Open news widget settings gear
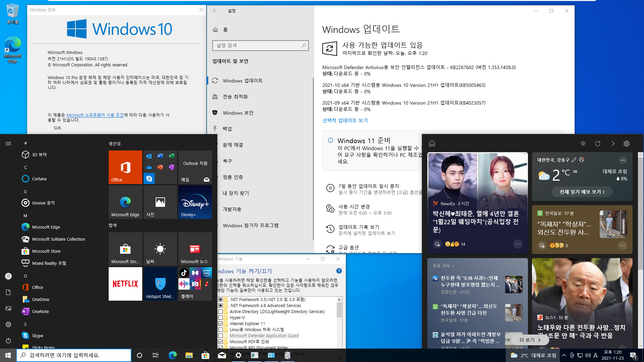This screenshot has width=644, height=362. [627, 143]
